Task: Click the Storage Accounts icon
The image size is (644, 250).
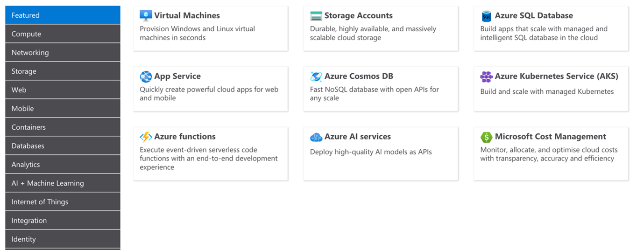Action: coord(316,16)
